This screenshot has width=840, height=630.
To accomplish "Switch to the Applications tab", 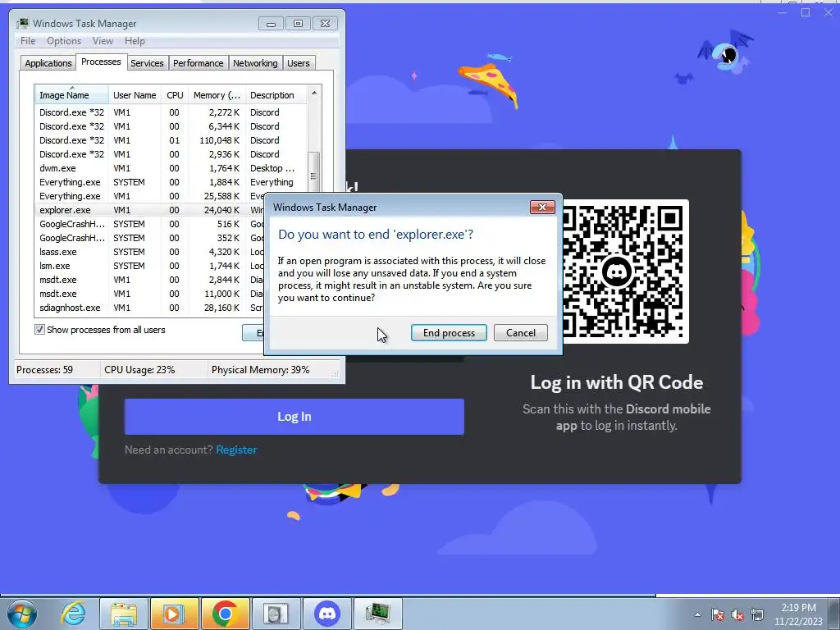I will point(48,63).
